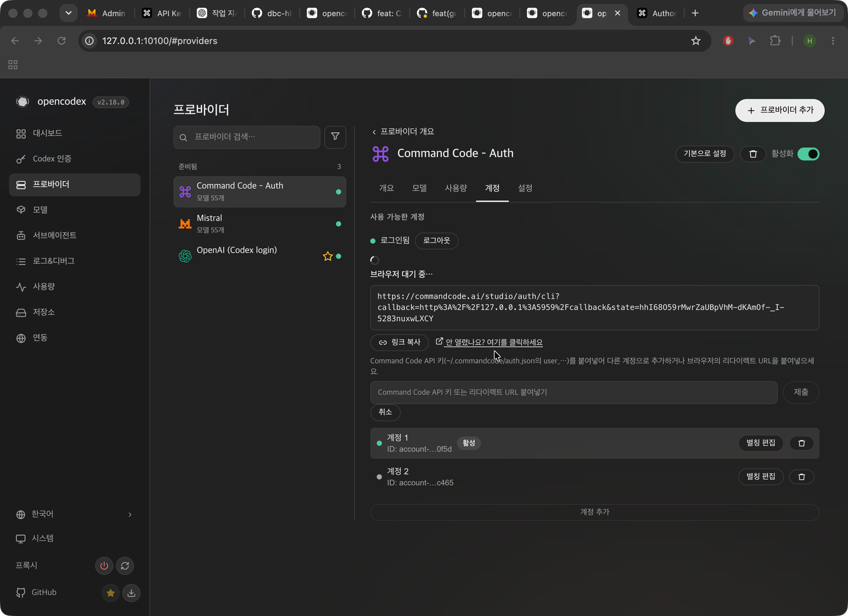The image size is (848, 616).
Task: Switch to the Admin browser tab
Action: pyautogui.click(x=107, y=13)
